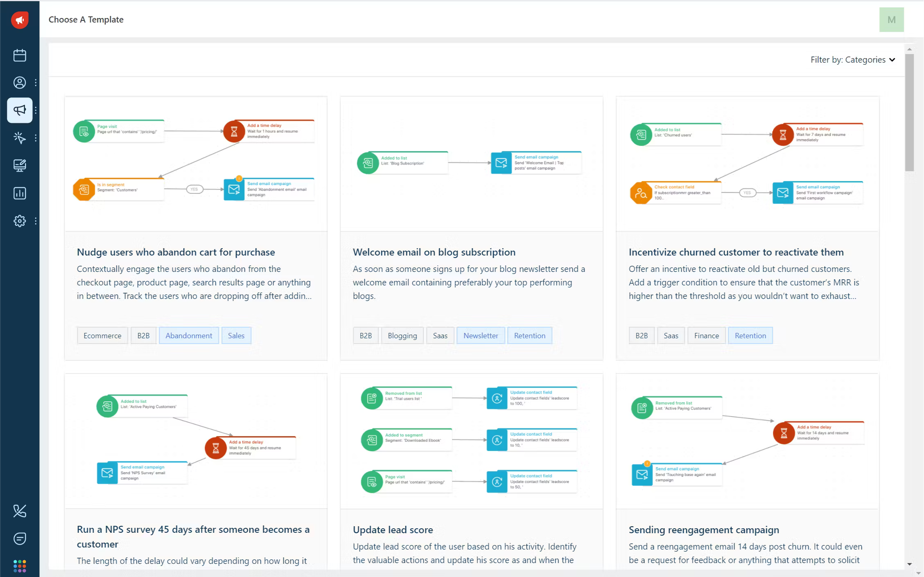Open Welcome email on blog subscription template
The width and height of the screenshot is (924, 577).
click(x=434, y=252)
